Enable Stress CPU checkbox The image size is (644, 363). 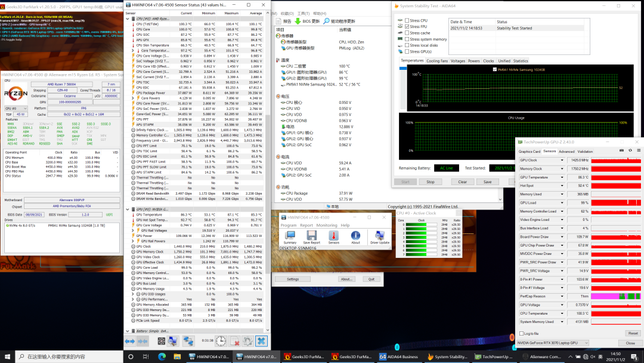407,20
